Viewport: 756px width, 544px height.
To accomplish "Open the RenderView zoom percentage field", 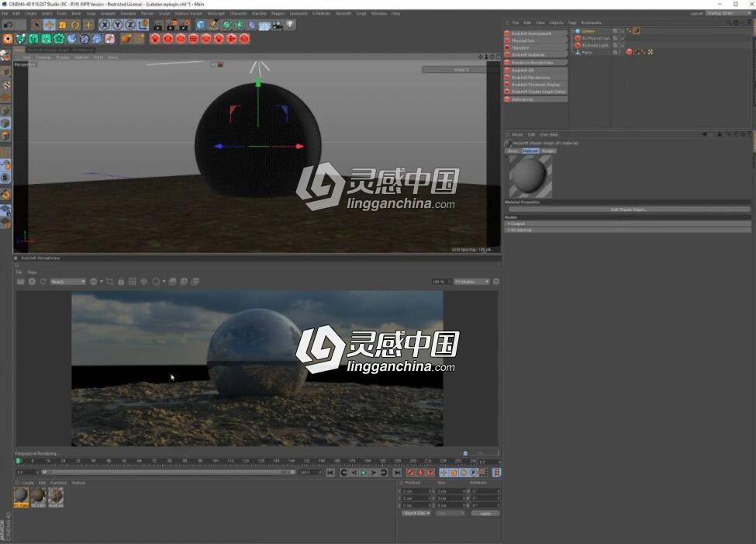I will click(440, 282).
